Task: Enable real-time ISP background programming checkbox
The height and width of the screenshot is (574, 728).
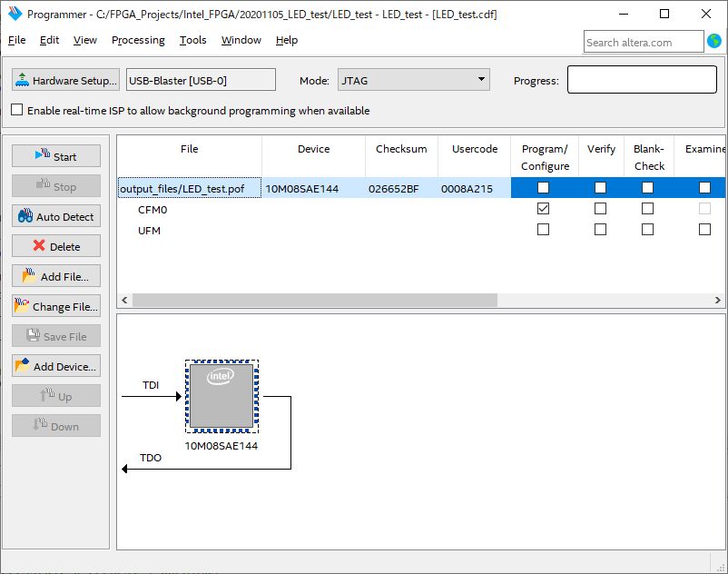Action: pyautogui.click(x=17, y=110)
